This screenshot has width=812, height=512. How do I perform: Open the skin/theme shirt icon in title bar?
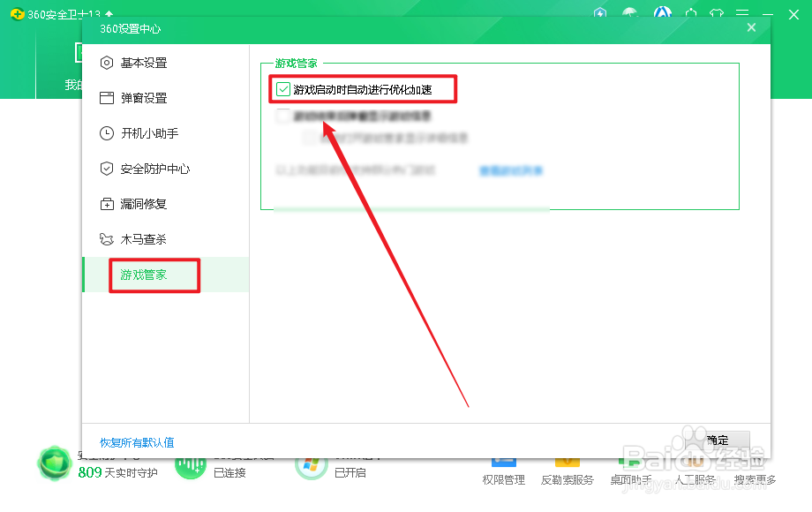pos(717,14)
